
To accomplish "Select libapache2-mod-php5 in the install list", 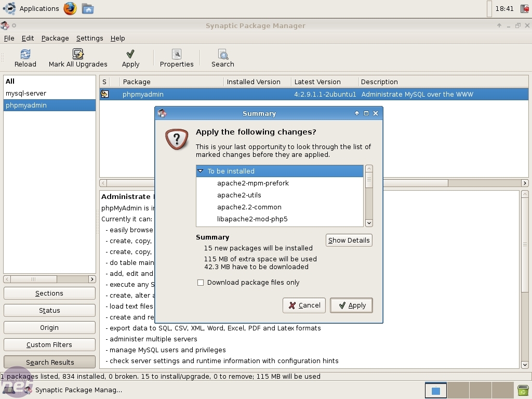I will [x=280, y=219].
